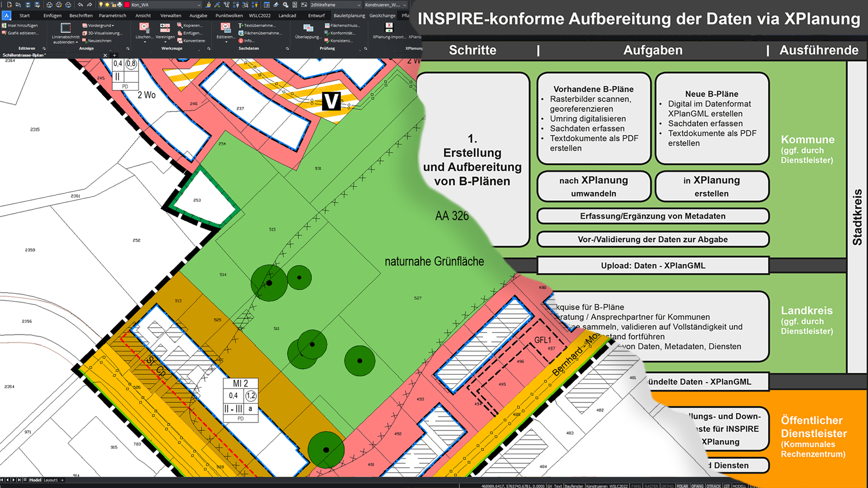Click the Flächenschluss check tool
868x488 pixels.
coord(342,25)
